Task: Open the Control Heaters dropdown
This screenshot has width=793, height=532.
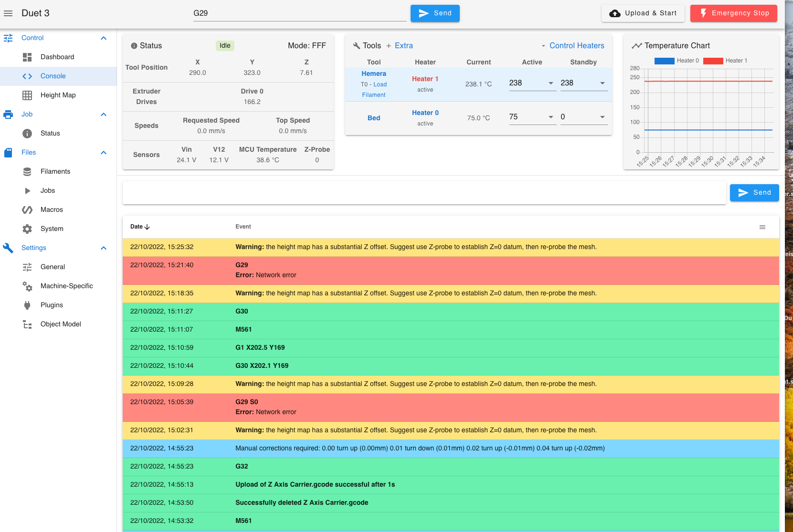Action: point(572,46)
